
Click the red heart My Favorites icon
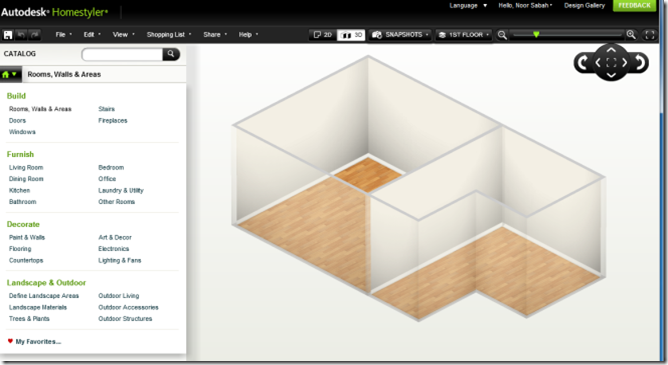tap(10, 341)
